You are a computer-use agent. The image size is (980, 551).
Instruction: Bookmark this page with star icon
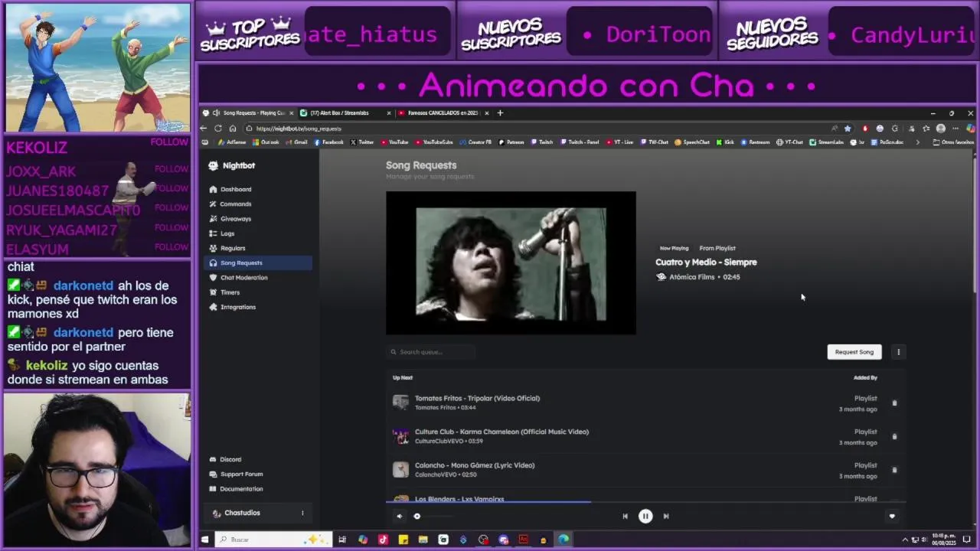tap(848, 129)
